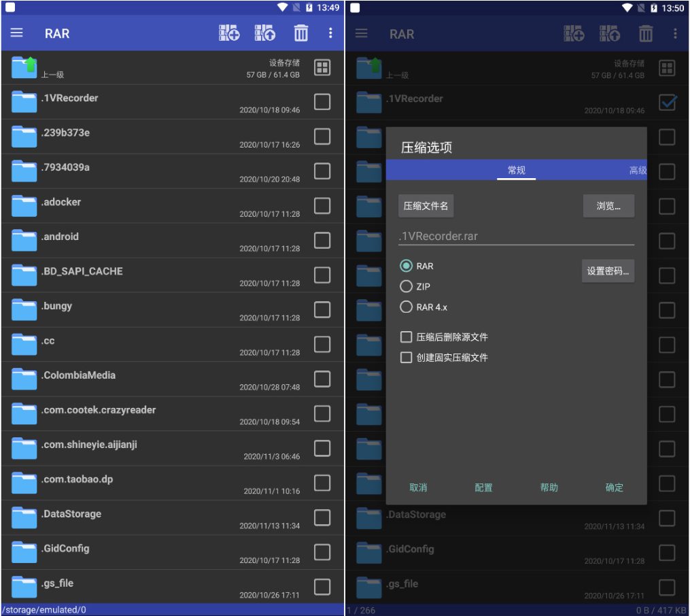Open the .7934039a folder icon
Viewport: 690px width, 616px height.
pos(24,171)
